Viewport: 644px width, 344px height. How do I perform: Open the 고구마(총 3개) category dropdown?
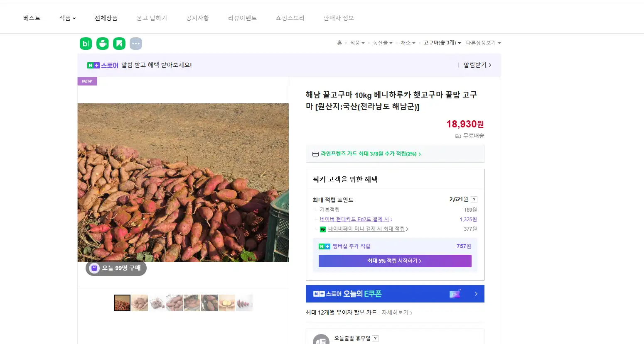442,43
